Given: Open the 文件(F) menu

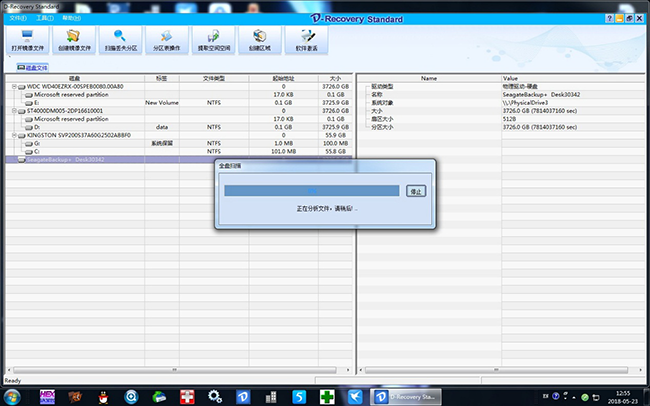Looking at the screenshot, I should tap(18, 18).
